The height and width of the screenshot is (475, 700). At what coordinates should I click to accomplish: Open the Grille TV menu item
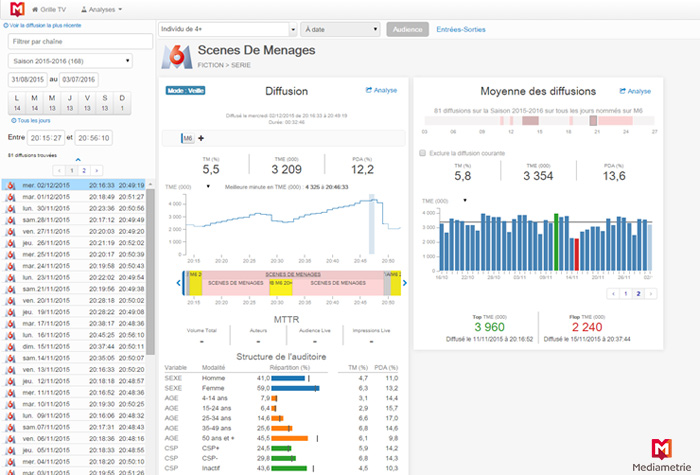pyautogui.click(x=49, y=9)
